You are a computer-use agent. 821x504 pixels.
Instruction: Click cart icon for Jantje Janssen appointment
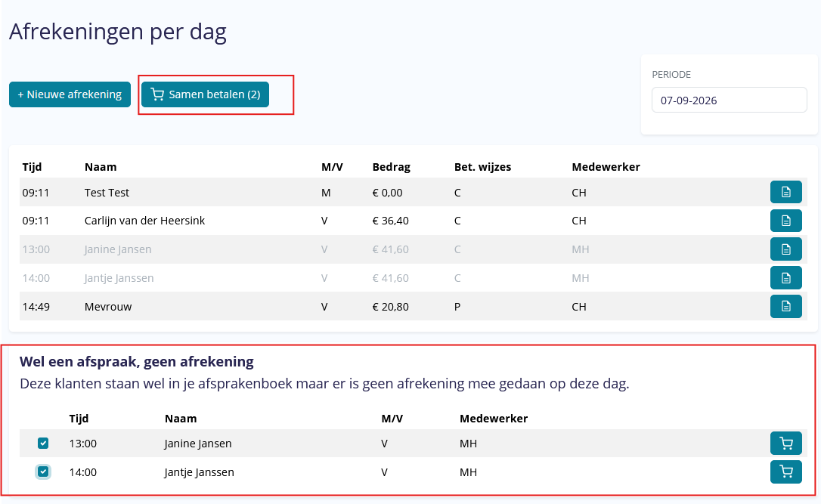(x=785, y=472)
